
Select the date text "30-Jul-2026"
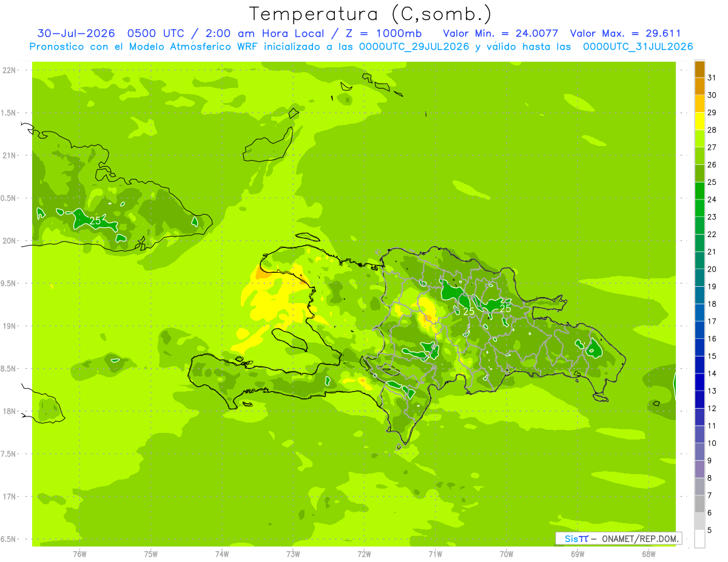[76, 33]
